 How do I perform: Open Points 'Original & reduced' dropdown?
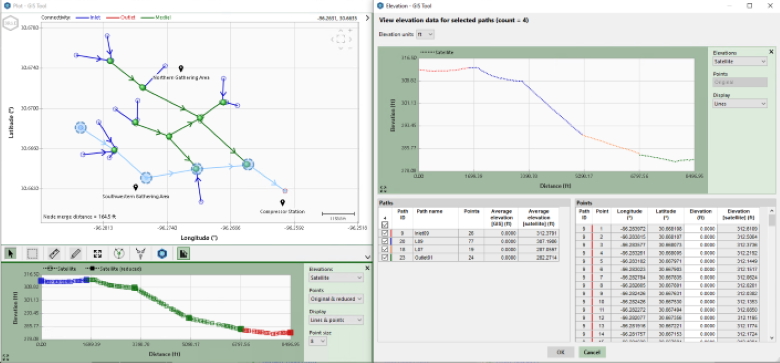(x=336, y=299)
